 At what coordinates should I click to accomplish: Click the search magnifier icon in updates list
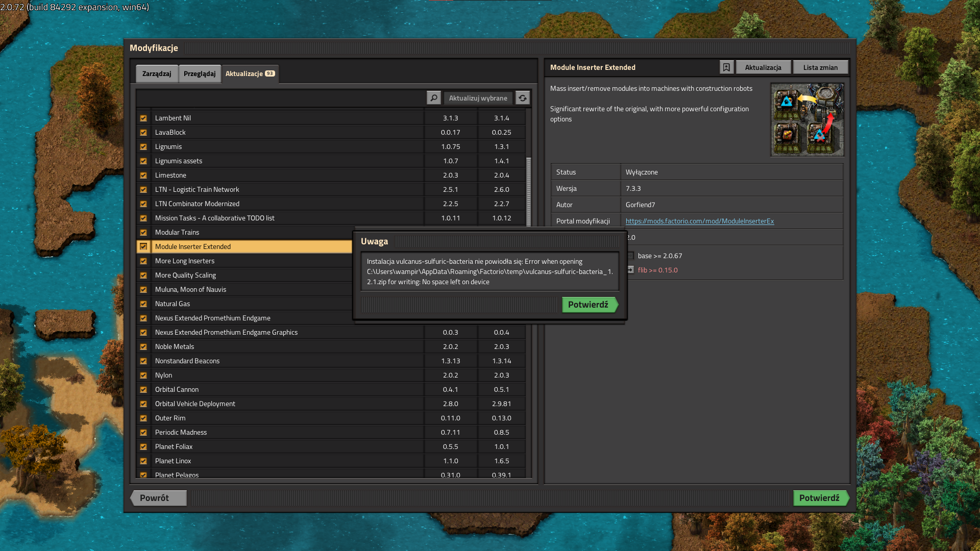(x=433, y=98)
